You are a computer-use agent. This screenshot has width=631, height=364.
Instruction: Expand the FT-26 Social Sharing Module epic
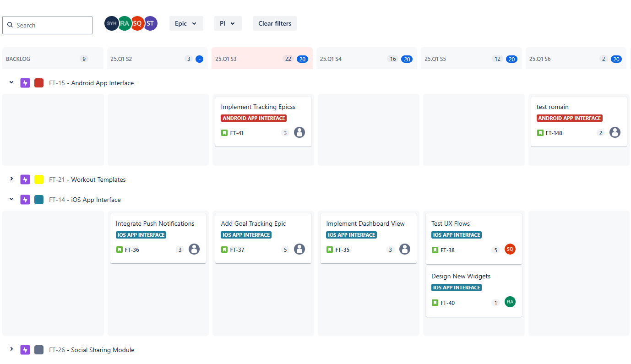pyautogui.click(x=12, y=349)
